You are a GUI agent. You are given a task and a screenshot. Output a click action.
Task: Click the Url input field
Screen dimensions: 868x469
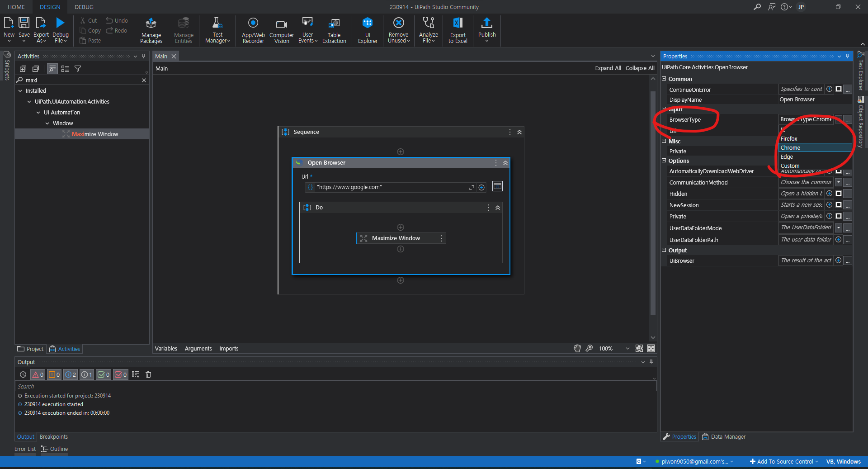391,187
